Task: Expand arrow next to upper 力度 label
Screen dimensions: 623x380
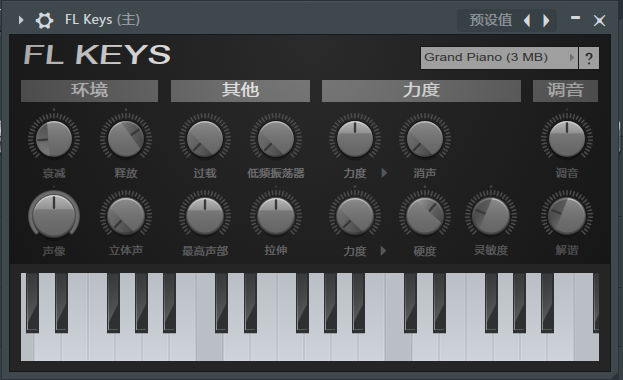Action: pyautogui.click(x=384, y=173)
